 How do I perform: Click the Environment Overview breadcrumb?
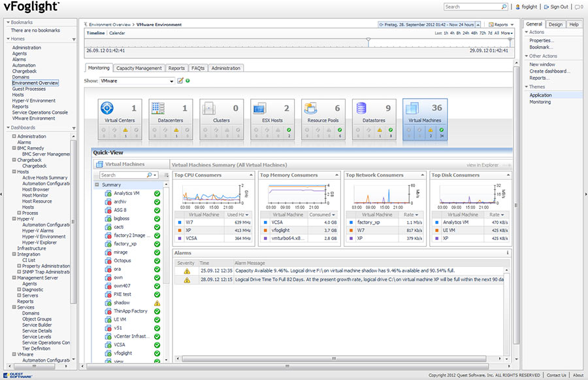(x=110, y=24)
